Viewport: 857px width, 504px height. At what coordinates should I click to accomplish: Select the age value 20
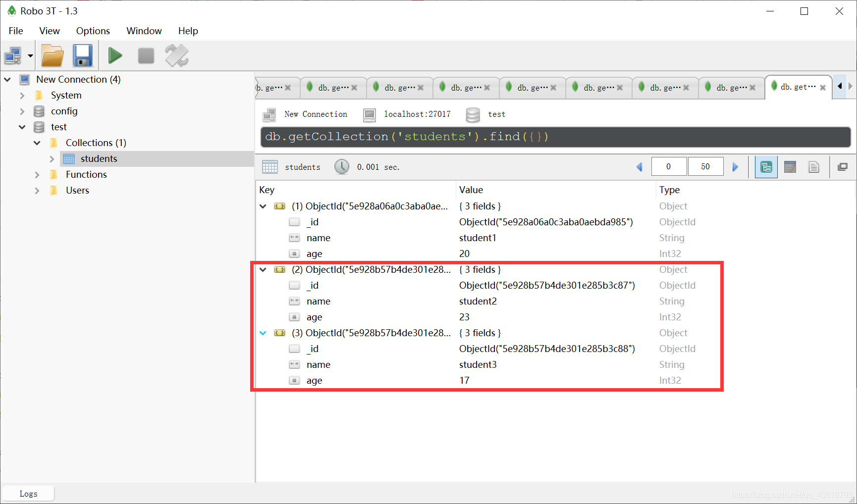coord(464,253)
